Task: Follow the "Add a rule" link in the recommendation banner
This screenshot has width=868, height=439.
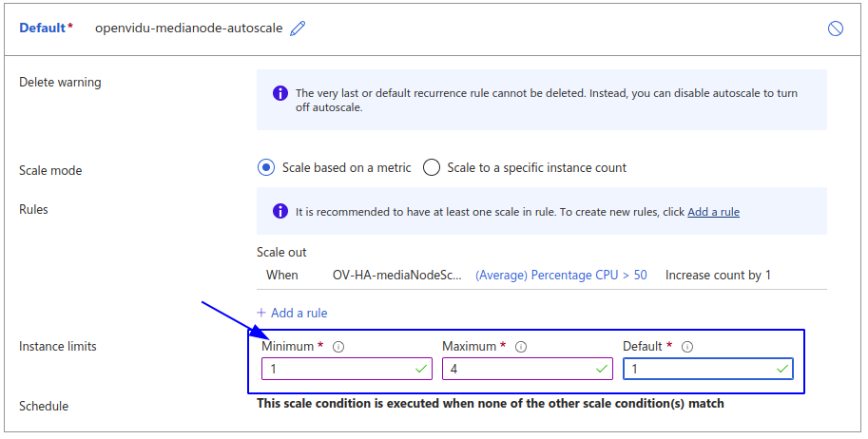Action: click(x=713, y=212)
